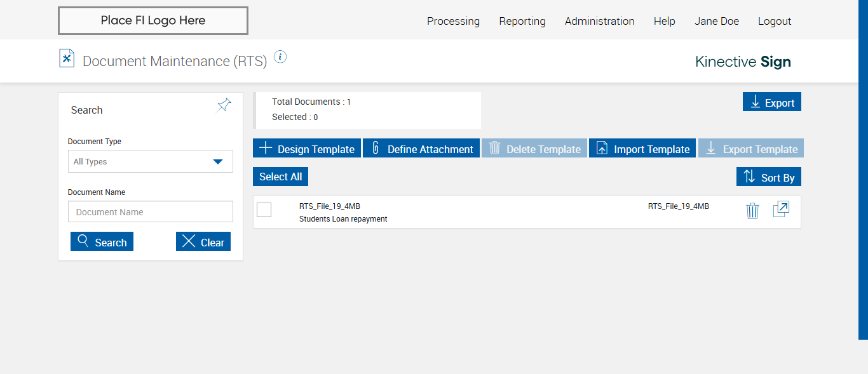The width and height of the screenshot is (868, 374).
Task: Click the Students Loan repayment text
Action: (343, 219)
